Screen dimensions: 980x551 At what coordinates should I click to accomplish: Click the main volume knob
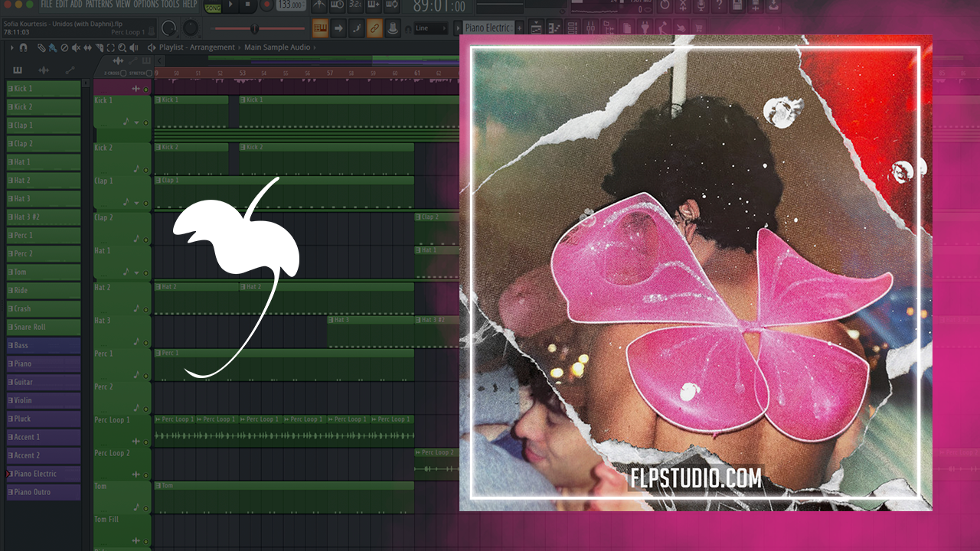coord(168,28)
